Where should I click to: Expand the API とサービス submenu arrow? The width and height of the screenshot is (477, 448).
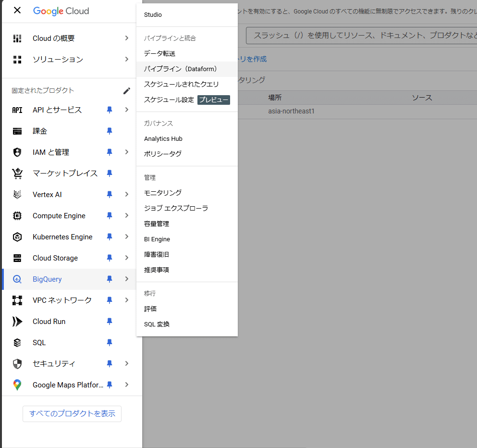pos(127,110)
